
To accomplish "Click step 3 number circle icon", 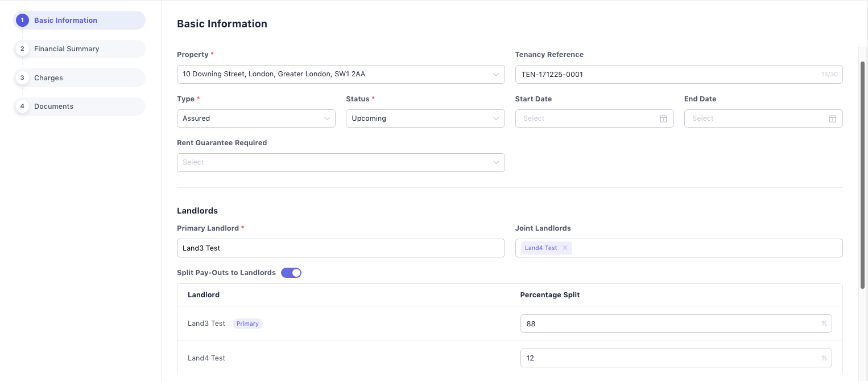I will coord(22,78).
